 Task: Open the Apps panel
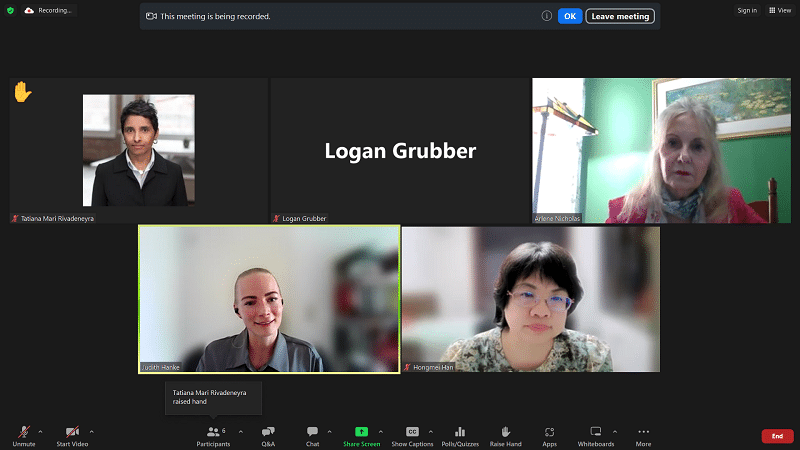point(549,435)
